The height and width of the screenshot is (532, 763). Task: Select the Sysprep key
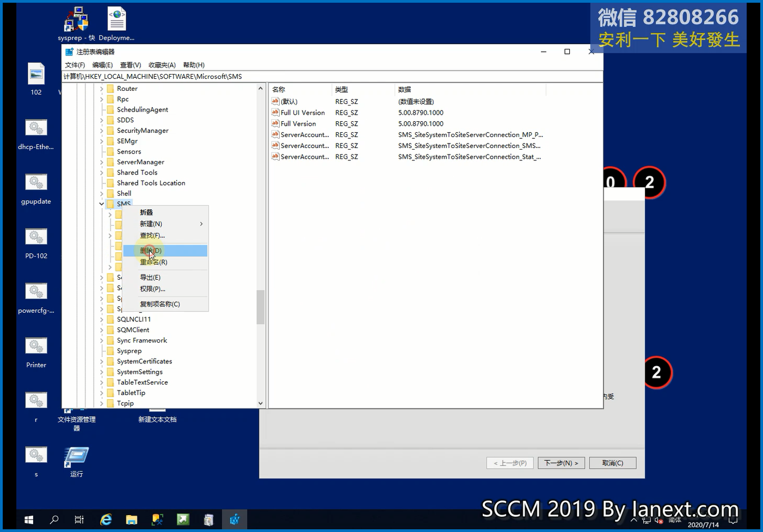tap(129, 351)
